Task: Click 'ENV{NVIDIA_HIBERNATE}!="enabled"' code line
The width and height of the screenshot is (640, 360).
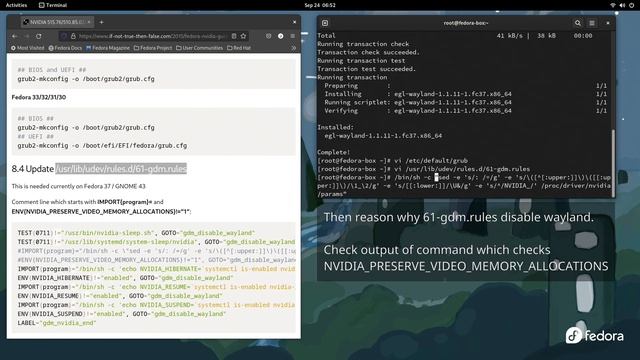Action: [x=125, y=278]
